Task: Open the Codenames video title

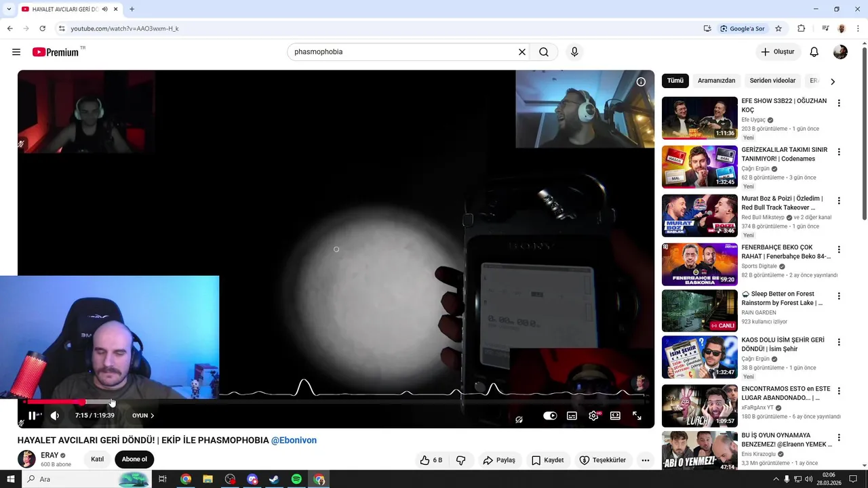Action: (x=784, y=154)
